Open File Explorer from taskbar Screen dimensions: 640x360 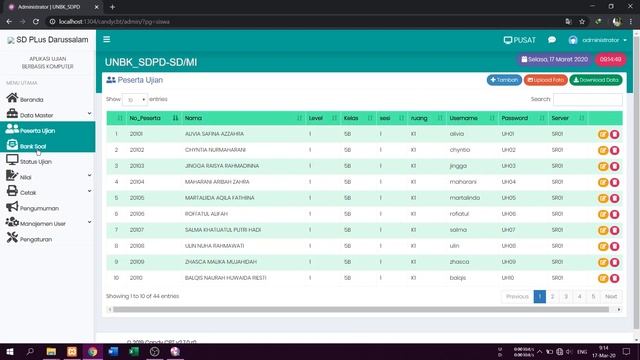(51, 351)
